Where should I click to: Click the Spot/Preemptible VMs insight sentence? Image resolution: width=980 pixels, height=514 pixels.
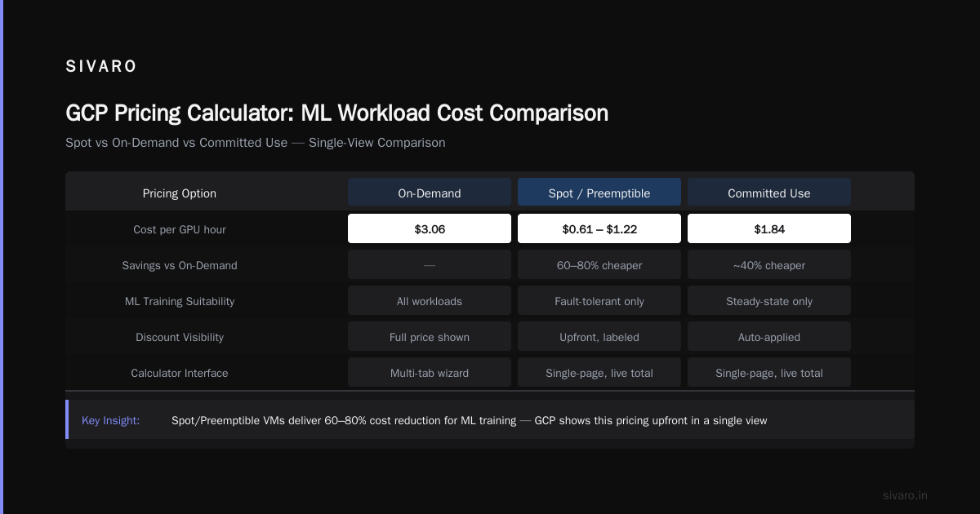coord(470,420)
